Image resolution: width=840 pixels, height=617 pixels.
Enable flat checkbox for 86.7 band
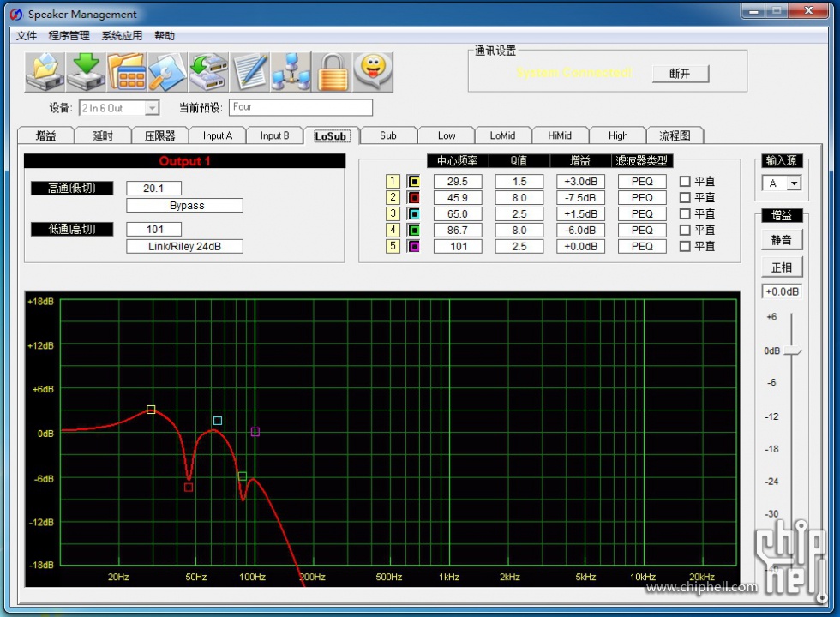[x=685, y=231]
